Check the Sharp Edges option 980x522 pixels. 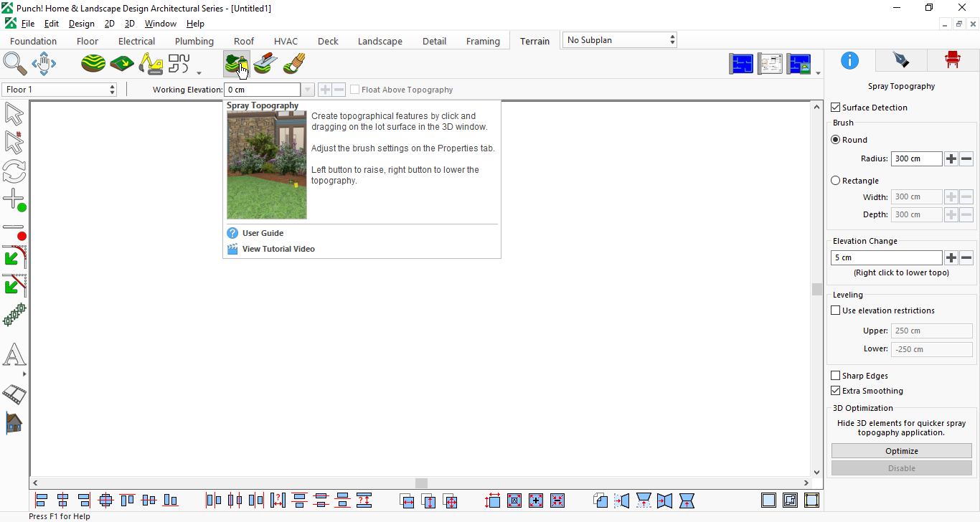coord(835,376)
